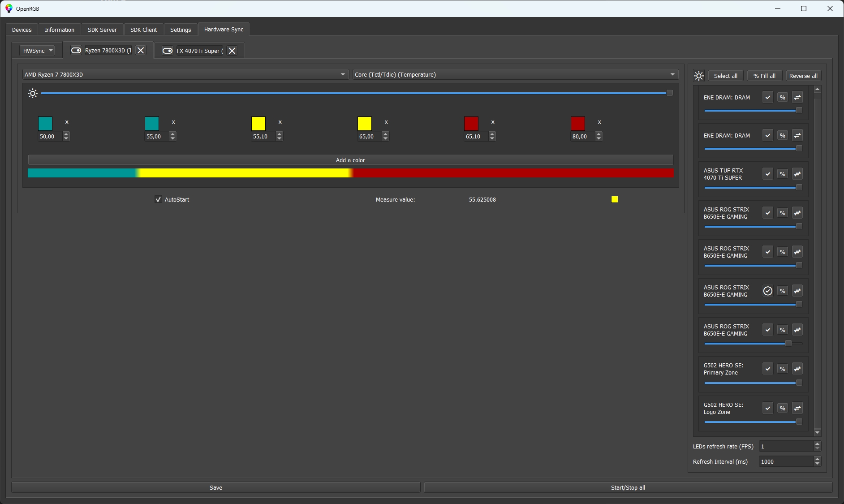Click the sun brightness icon beside Select all
This screenshot has width=844, height=504.
699,76
